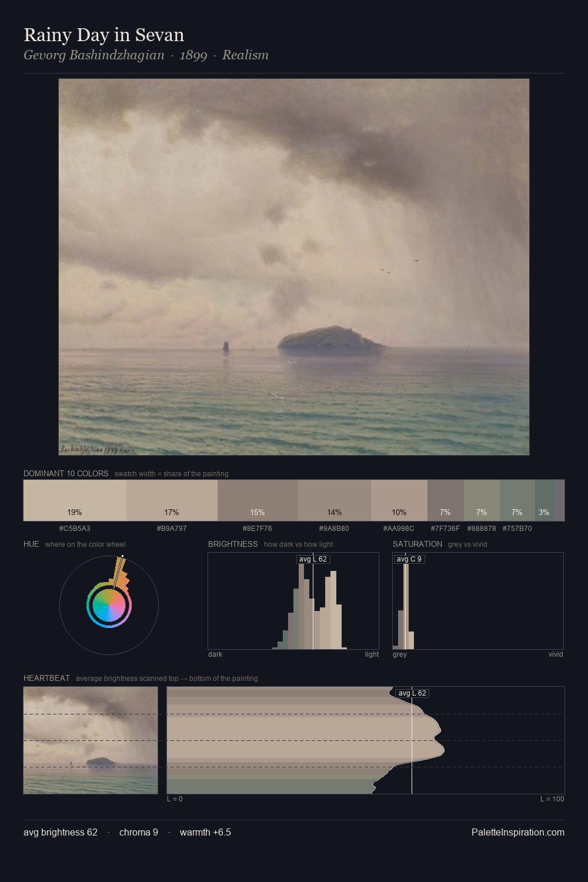Screen dimensions: 588x882
Task: Click footer text avg brightness 62
Action: tap(61, 833)
